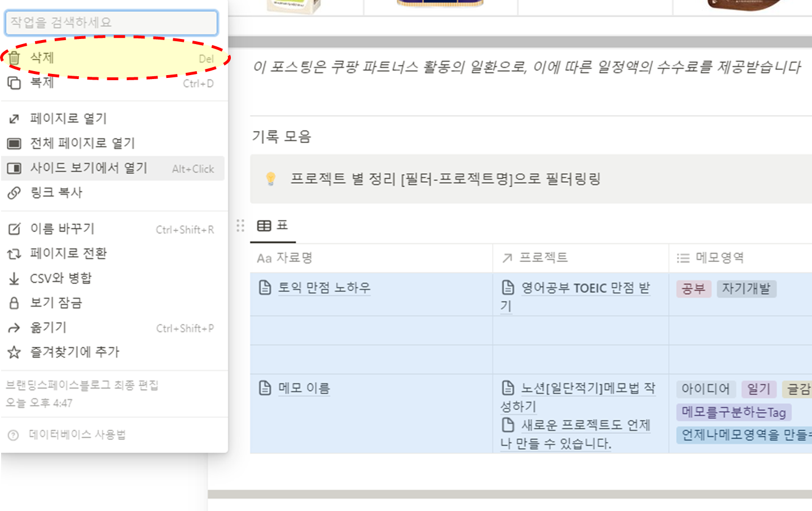Click the 자기개발 tag
812x511 pixels.
[x=746, y=289]
